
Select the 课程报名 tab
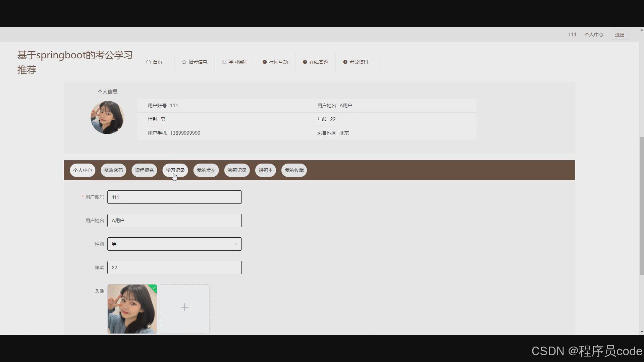click(144, 170)
